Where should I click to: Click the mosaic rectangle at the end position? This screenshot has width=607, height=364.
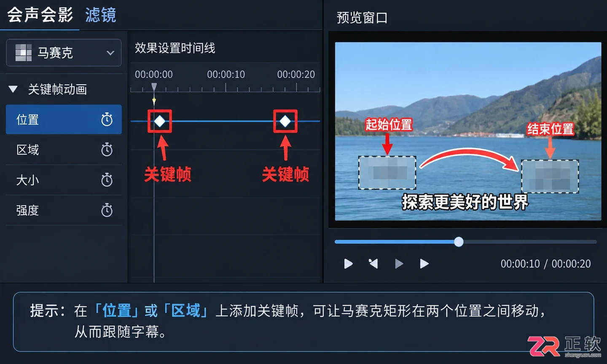pyautogui.click(x=550, y=177)
